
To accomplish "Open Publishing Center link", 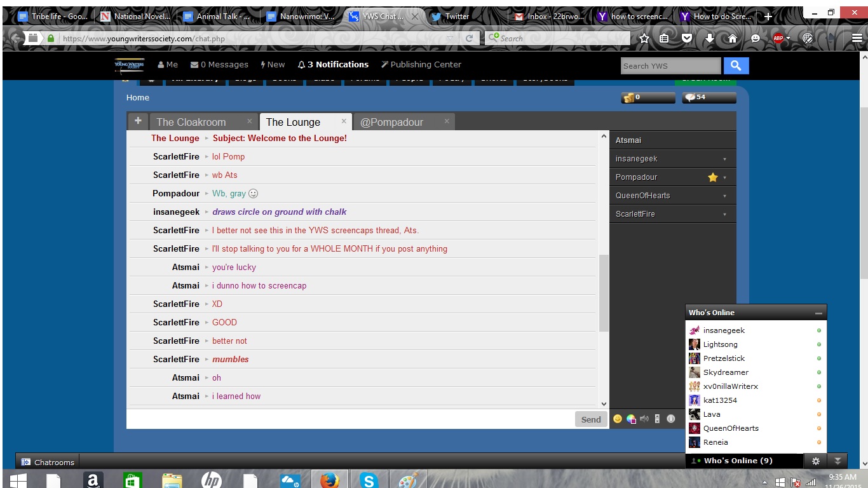I will [x=421, y=64].
